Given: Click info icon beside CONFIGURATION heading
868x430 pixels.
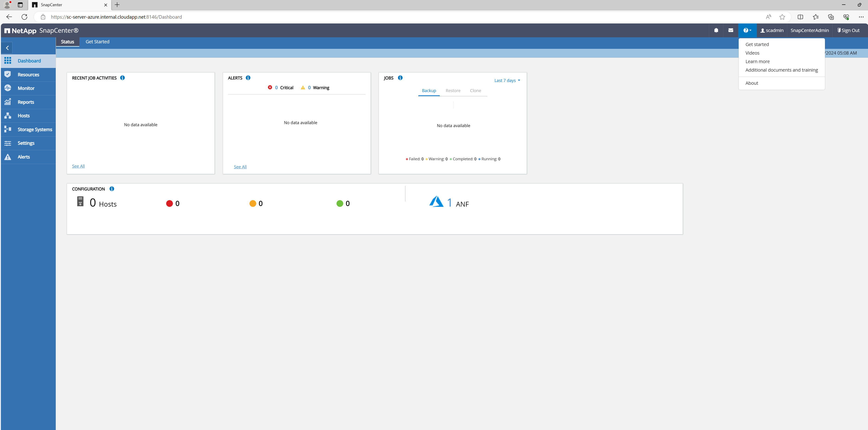Looking at the screenshot, I should point(112,189).
